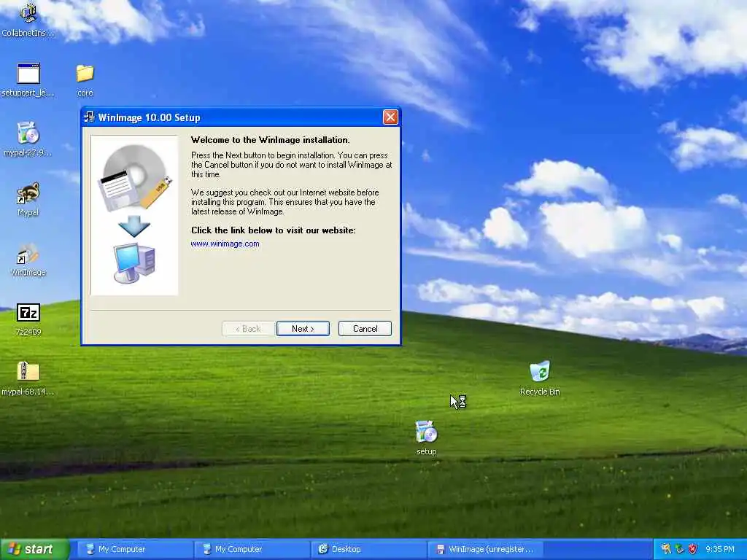Viewport: 747px width, 560px height.
Task: Switch to WinImage (unregistered) taskbar button
Action: pos(486,549)
